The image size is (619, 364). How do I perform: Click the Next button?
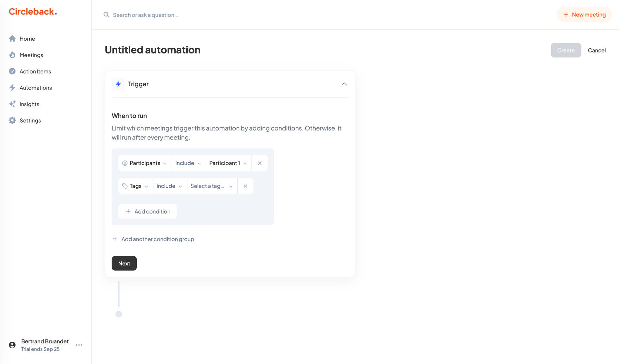click(124, 263)
